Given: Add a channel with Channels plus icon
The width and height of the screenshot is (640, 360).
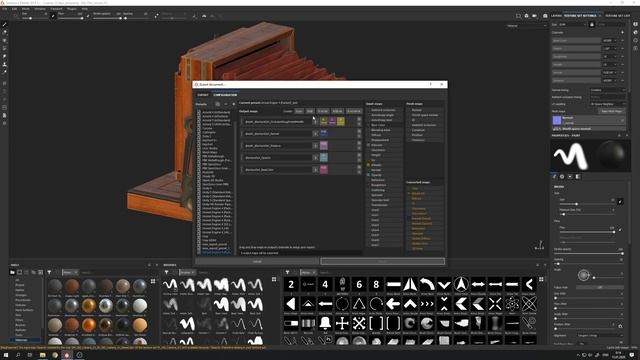Looking at the screenshot, I should [622, 32].
